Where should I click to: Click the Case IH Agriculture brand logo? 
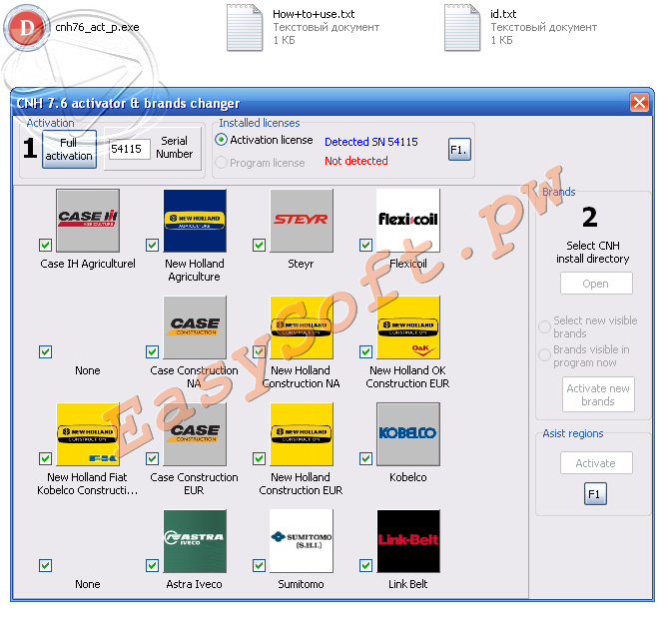(x=88, y=221)
